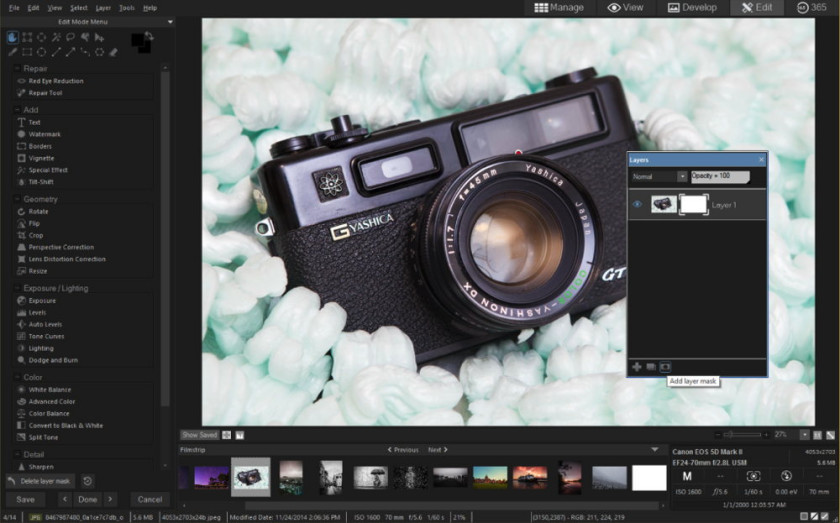Swap foreground and background colors
The image size is (840, 523).
point(149,36)
